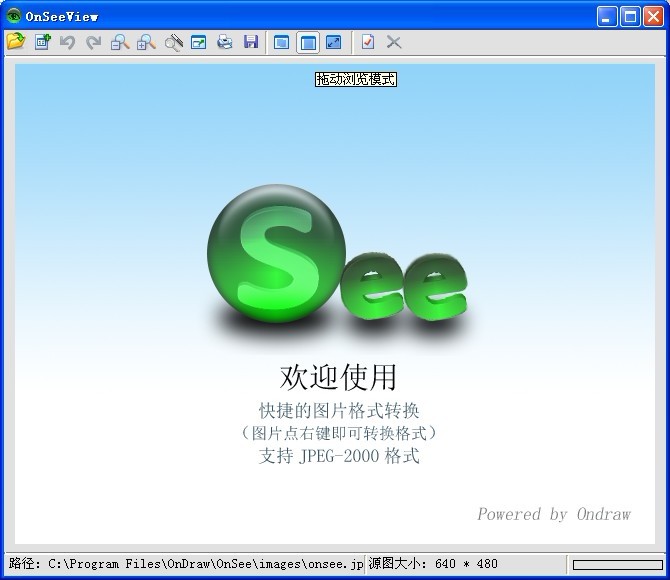
Task: Click the rotate right (redo arrow) icon
Action: point(94,42)
